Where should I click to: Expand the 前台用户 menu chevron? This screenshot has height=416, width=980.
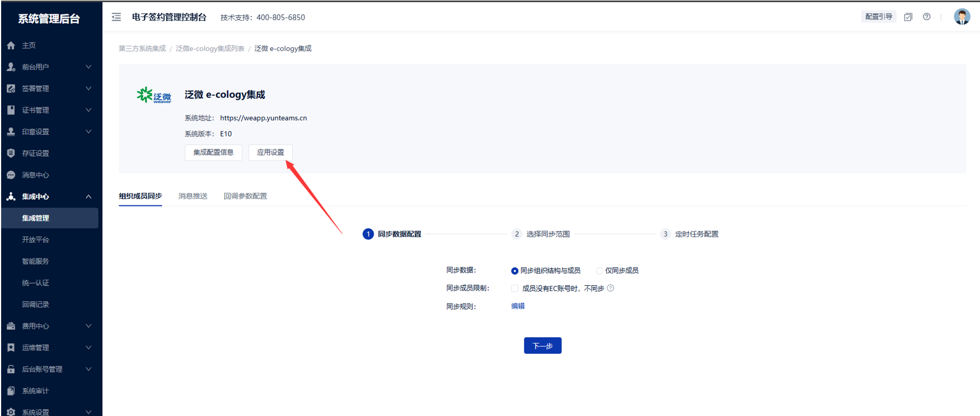88,67
